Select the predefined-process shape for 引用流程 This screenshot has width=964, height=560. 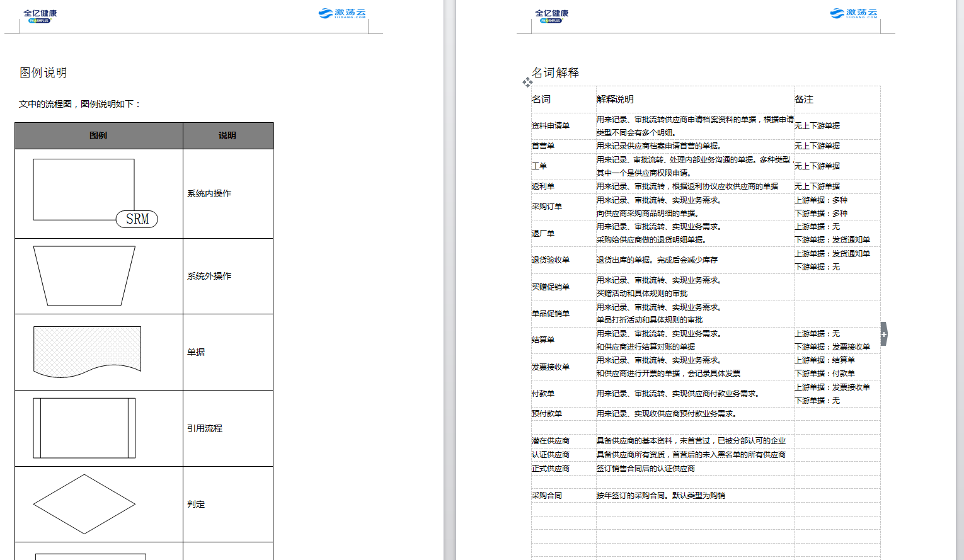[84, 428]
